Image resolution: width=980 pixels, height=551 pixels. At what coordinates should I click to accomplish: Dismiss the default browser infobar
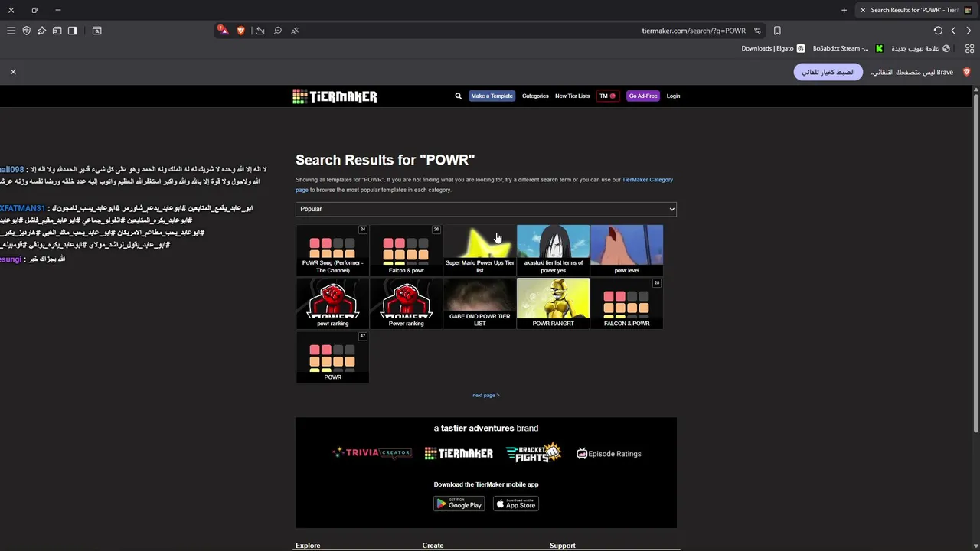pyautogui.click(x=13, y=71)
